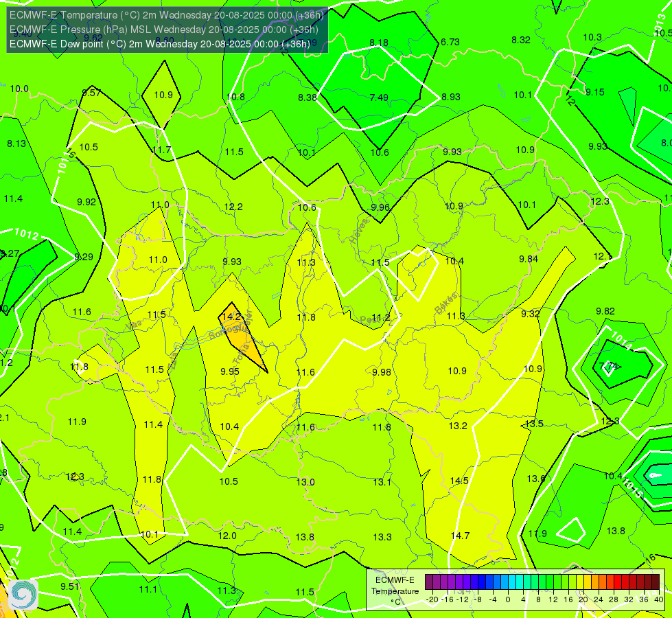This screenshot has width=672, height=618.
Task: Click the 9.57 dew point value
Action: point(91,93)
